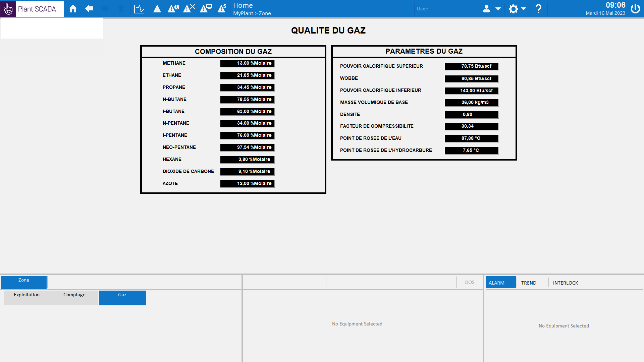
Task: Switch to the INTERLOCK tab
Action: pyautogui.click(x=566, y=283)
